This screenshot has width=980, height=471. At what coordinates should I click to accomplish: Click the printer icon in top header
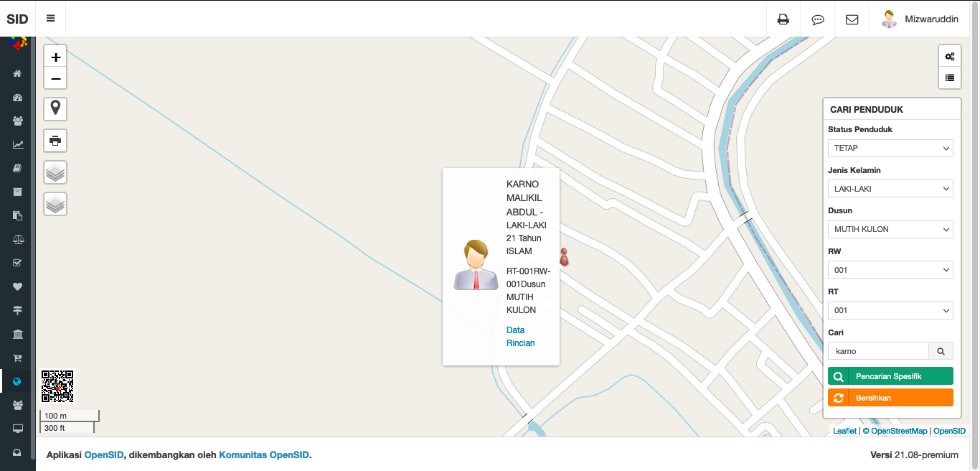tap(783, 19)
